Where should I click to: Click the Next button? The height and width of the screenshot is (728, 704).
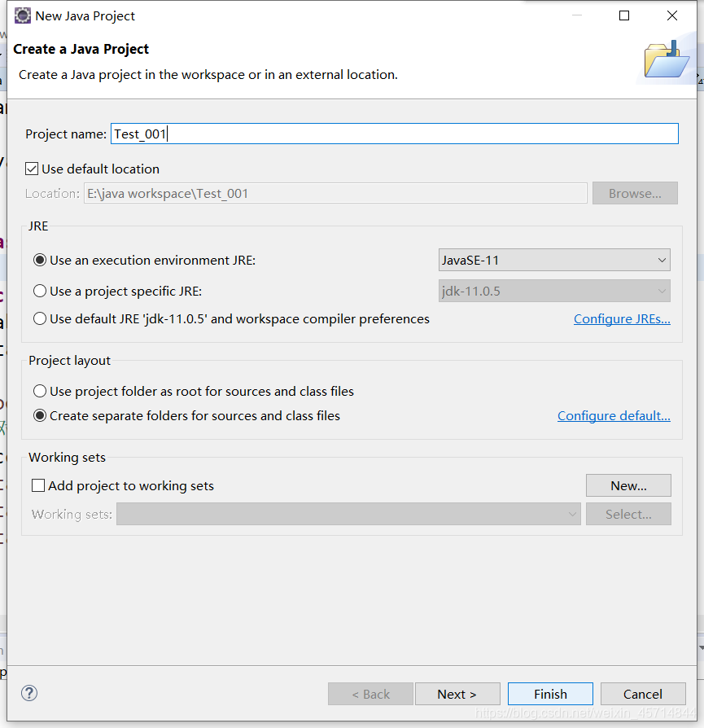tap(457, 693)
